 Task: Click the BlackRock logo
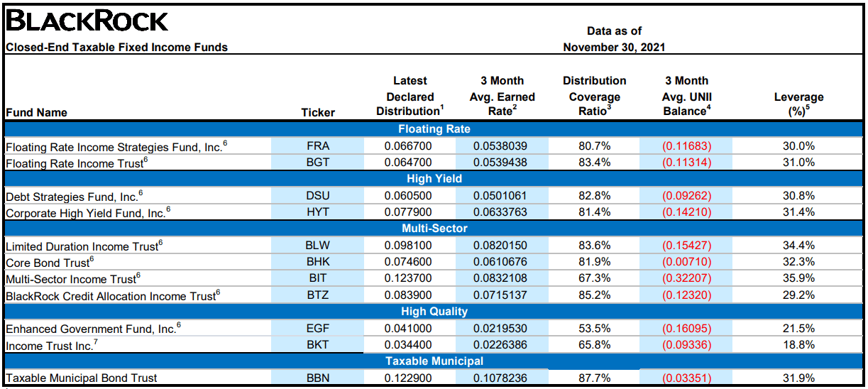coord(87,21)
